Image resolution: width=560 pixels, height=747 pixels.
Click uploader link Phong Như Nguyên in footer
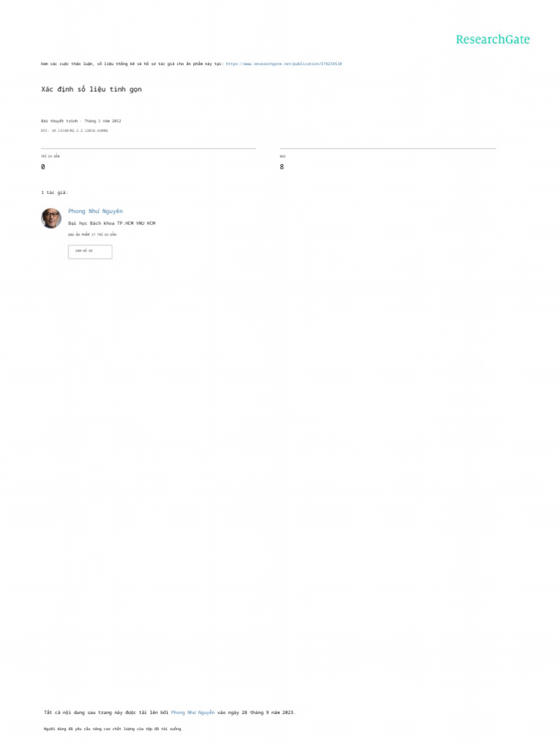pos(192,713)
